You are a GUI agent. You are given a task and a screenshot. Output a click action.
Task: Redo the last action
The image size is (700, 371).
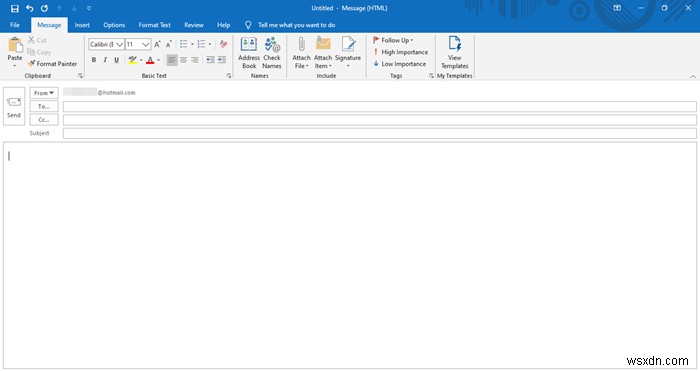(x=44, y=8)
